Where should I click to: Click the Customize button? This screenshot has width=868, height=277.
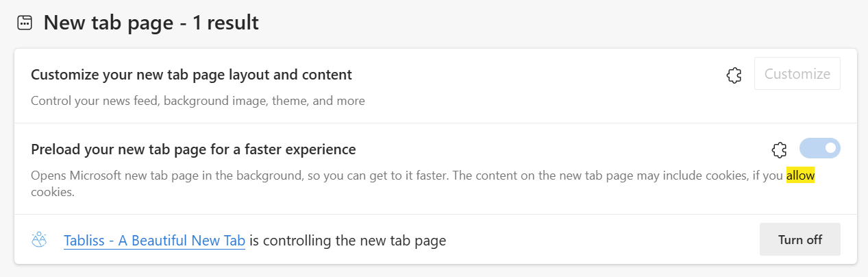pos(797,73)
